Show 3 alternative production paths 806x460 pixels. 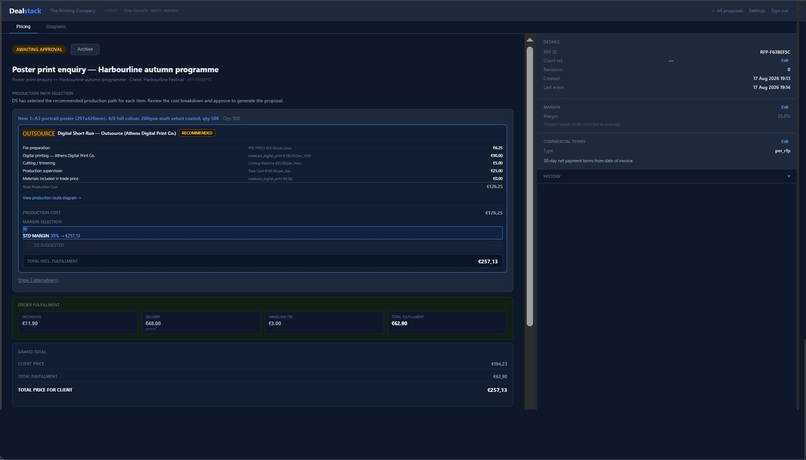click(38, 280)
